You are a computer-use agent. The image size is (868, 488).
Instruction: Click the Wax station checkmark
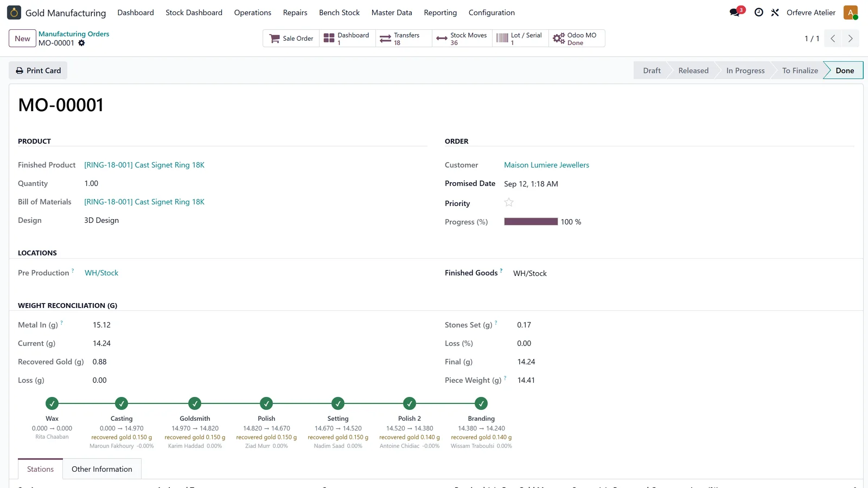[x=52, y=403]
